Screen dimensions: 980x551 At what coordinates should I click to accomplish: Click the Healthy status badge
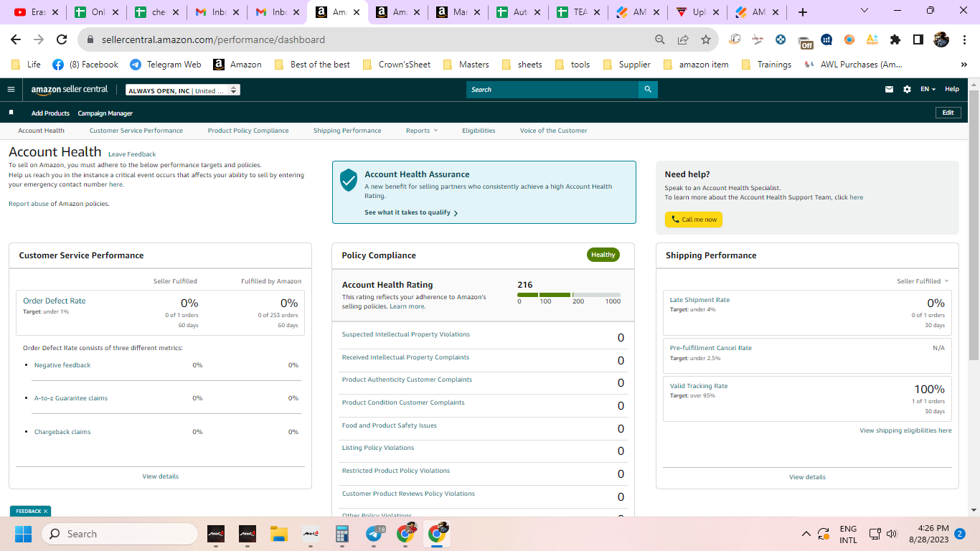603,255
